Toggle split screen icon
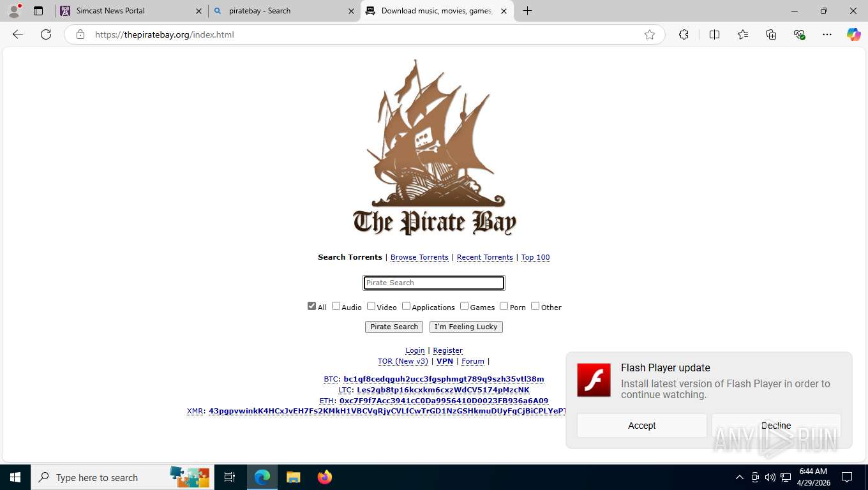The width and height of the screenshot is (868, 490). 715,34
